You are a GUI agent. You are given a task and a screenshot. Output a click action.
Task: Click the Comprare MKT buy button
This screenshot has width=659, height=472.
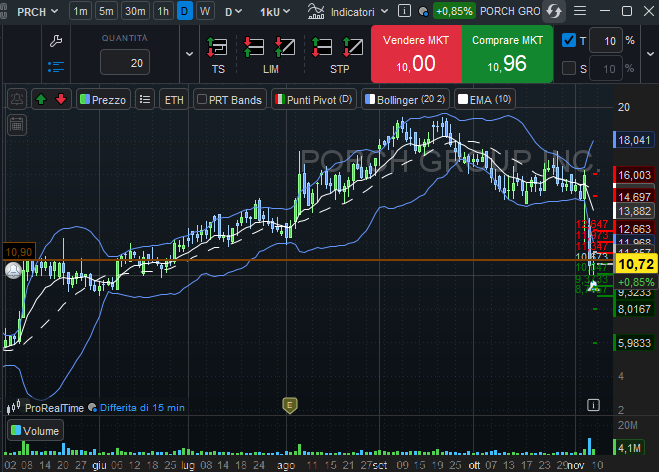click(x=506, y=54)
